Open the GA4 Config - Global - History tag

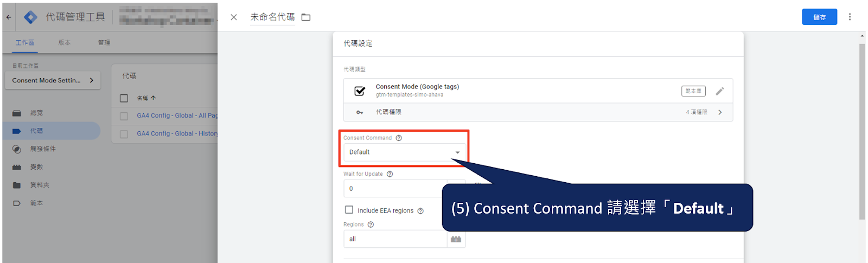(x=177, y=133)
